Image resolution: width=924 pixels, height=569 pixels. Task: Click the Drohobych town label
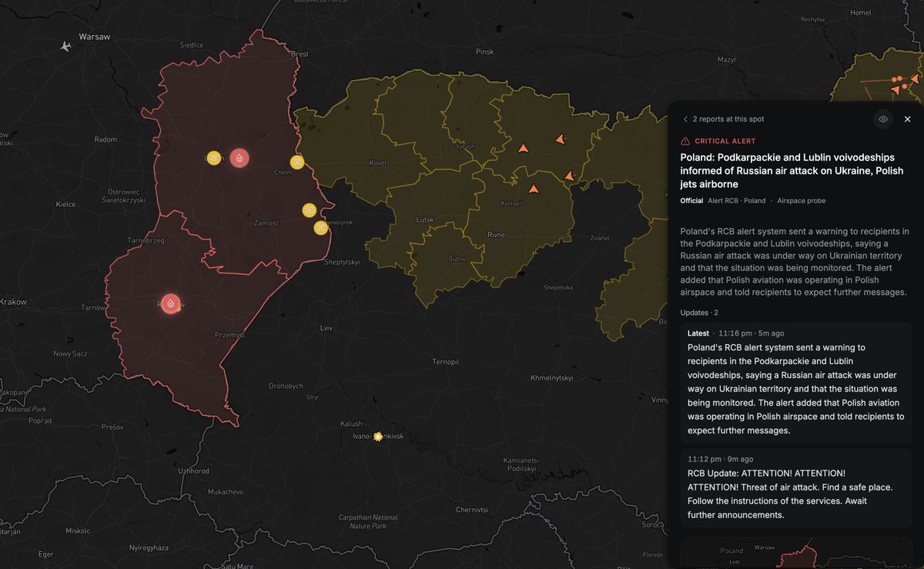click(x=286, y=386)
